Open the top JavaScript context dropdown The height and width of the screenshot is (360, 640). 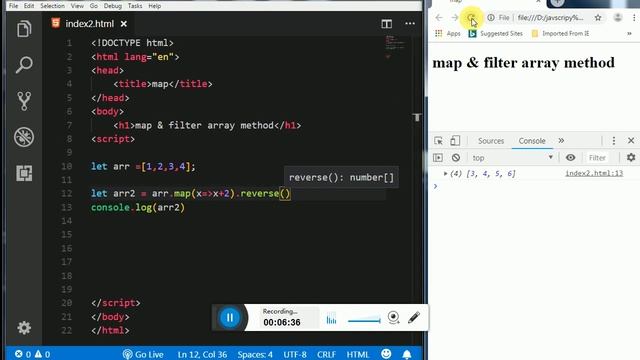point(513,158)
